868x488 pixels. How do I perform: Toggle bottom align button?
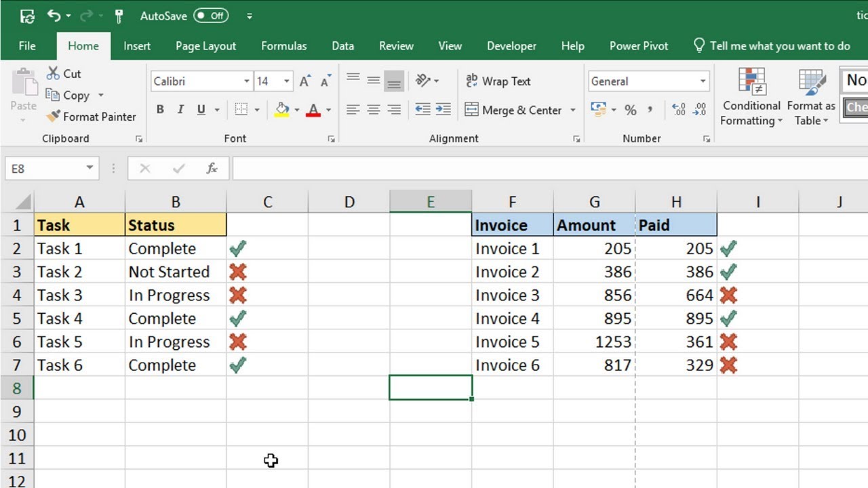(x=393, y=81)
